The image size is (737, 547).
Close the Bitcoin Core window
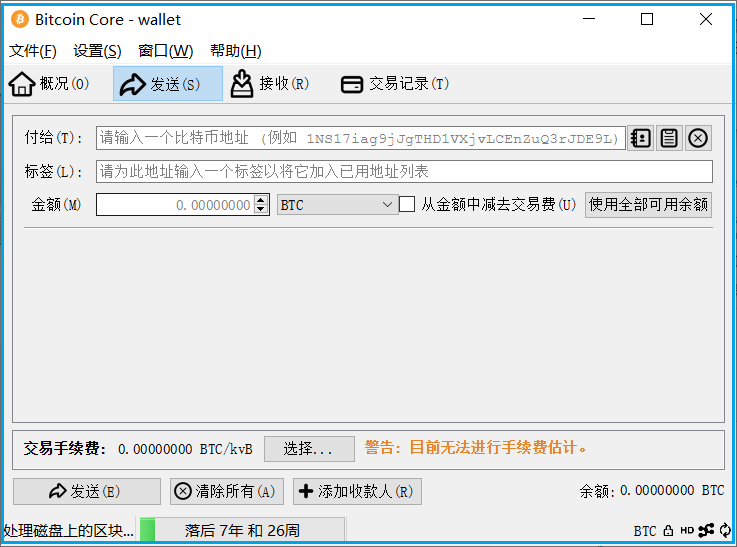click(x=706, y=19)
